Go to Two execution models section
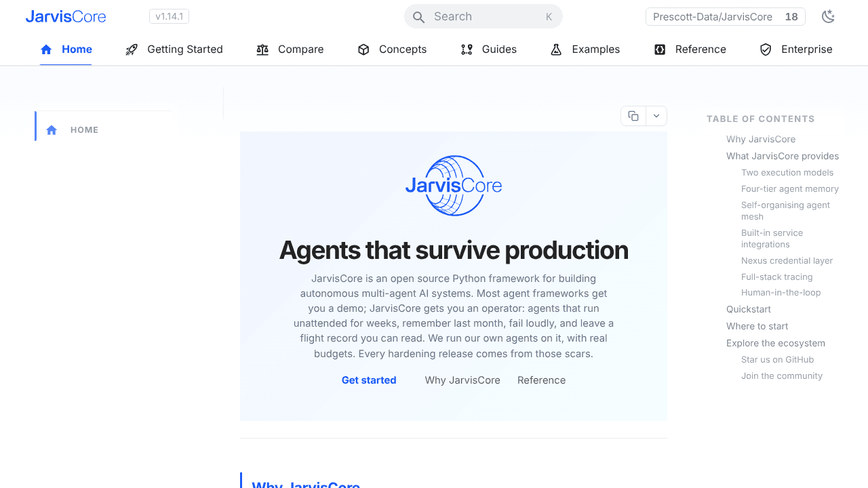Screen dimensions: 868x488 [787, 173]
